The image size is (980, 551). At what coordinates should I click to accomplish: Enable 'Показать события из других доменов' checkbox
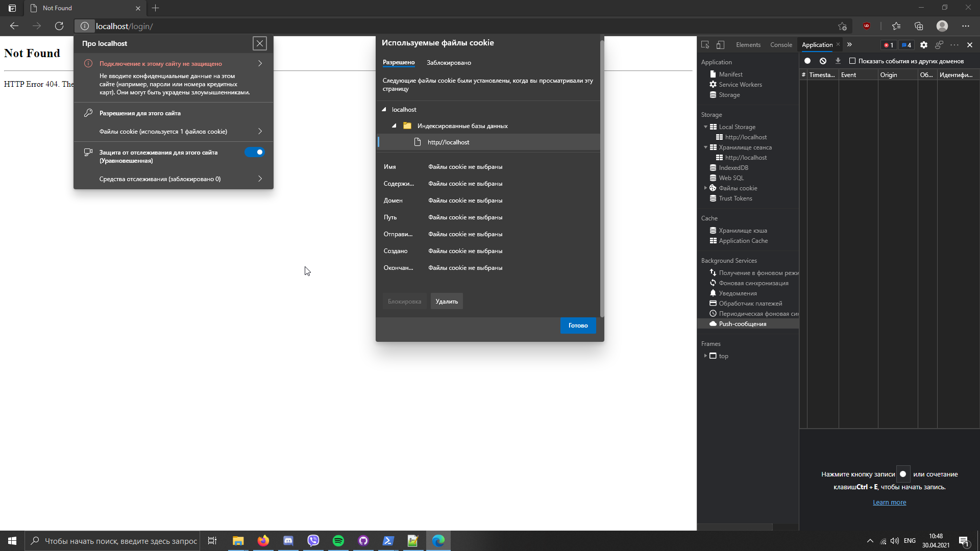(852, 61)
